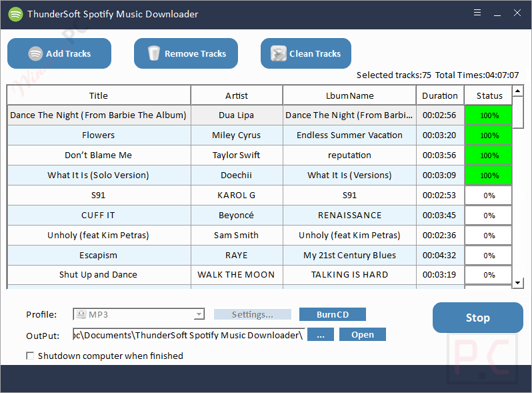The width and height of the screenshot is (532, 393).
Task: Select the CUFF IT track title
Action: pos(99,216)
